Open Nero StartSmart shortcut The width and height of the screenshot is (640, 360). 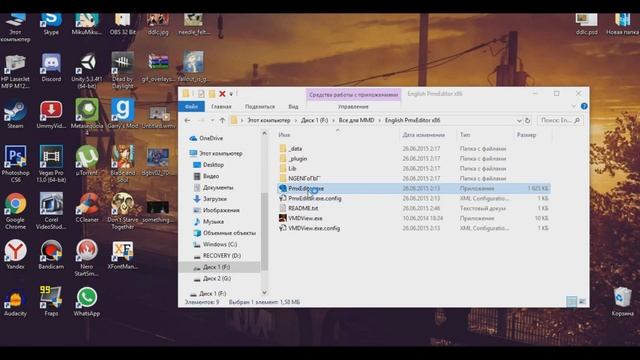[x=87, y=258]
